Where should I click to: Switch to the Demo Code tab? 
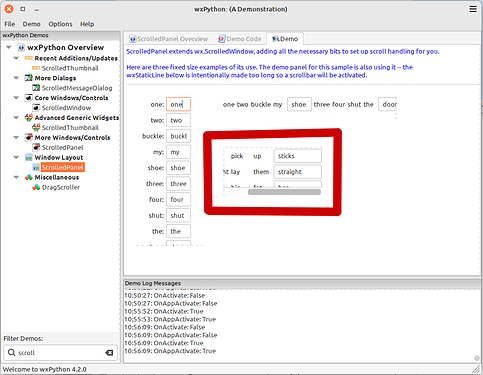coord(240,39)
